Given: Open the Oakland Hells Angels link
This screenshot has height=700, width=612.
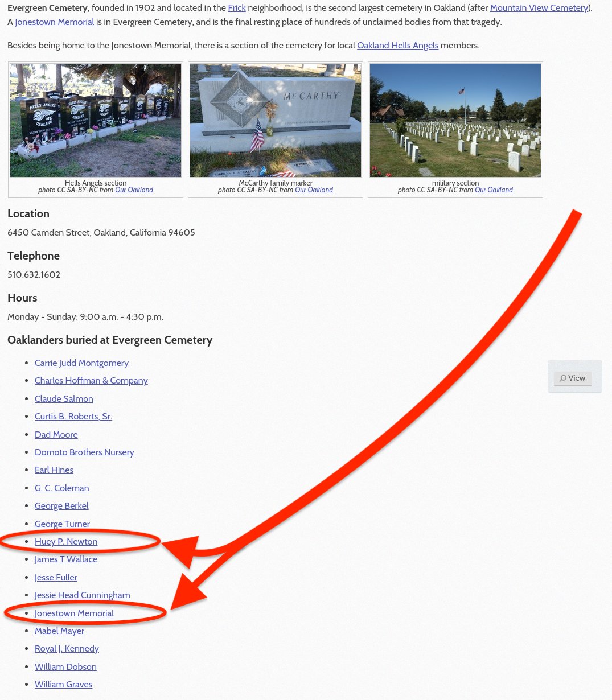Looking at the screenshot, I should pos(397,46).
